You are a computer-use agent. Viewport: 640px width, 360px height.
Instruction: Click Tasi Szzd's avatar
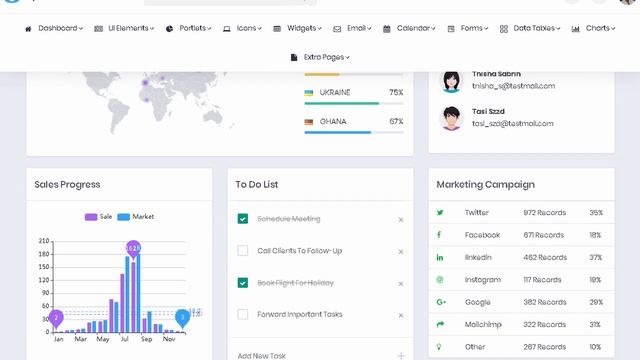[x=451, y=118]
